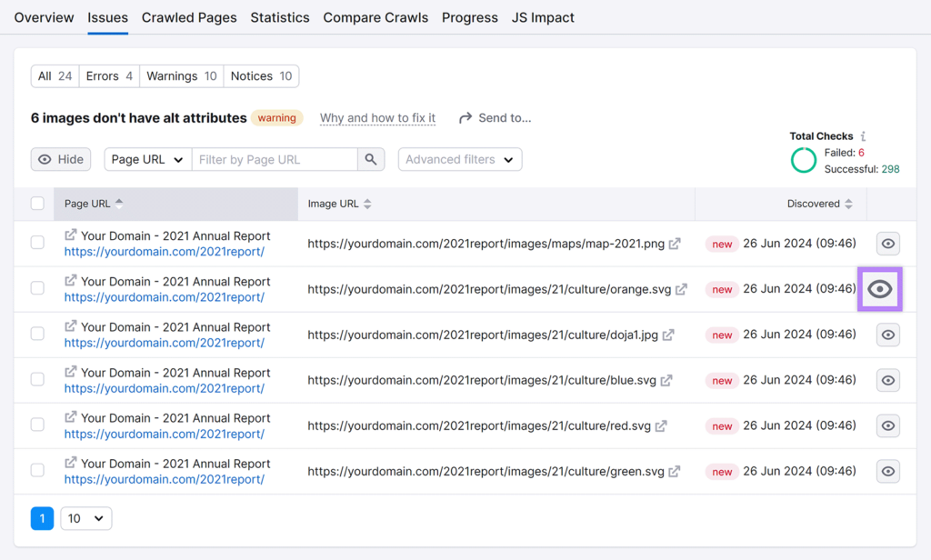Open external page icon in orange.svg row

71,280
